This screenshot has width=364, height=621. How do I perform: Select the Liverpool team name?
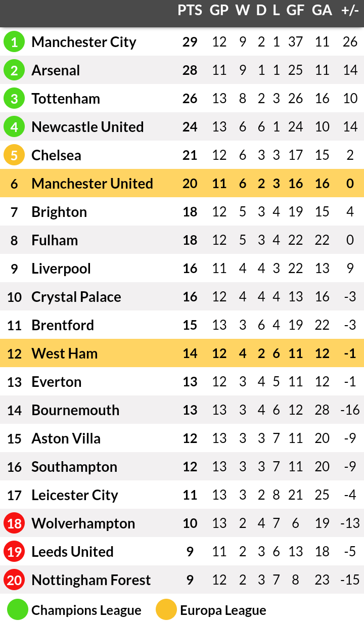[61, 269]
